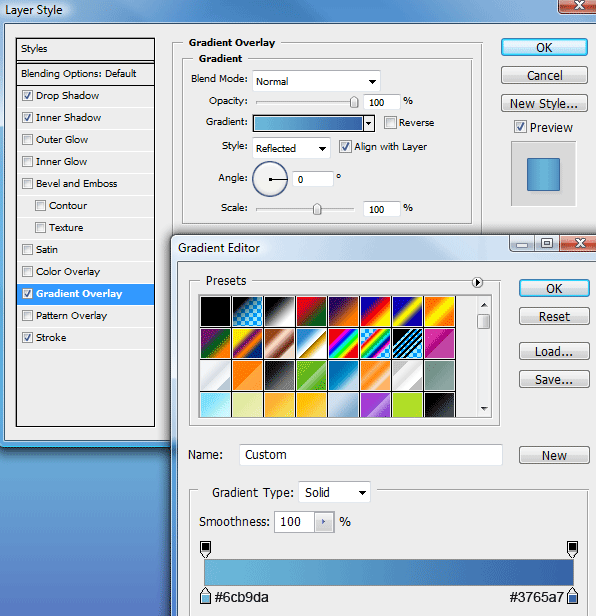Image resolution: width=596 pixels, height=616 pixels.
Task: Select the transparent checkerboard gradient preset
Action: 248,312
